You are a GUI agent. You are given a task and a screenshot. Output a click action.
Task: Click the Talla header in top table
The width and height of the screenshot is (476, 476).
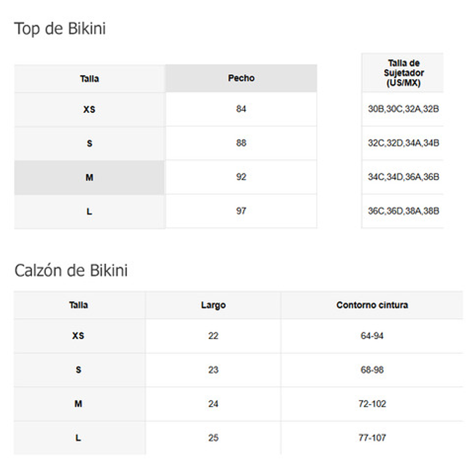click(89, 79)
